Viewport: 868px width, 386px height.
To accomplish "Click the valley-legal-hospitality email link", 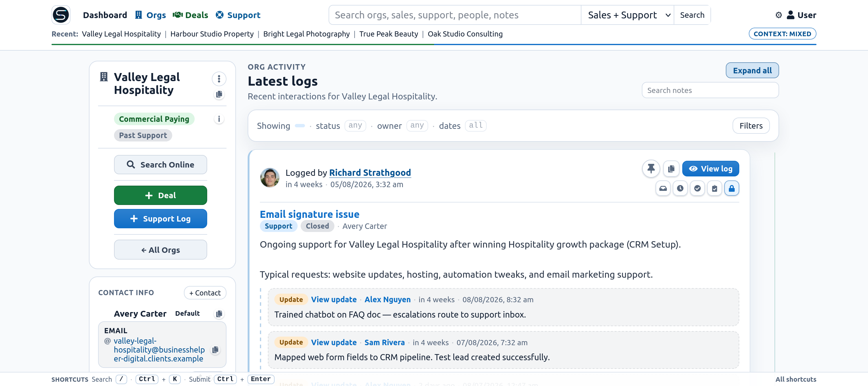I will [159, 349].
